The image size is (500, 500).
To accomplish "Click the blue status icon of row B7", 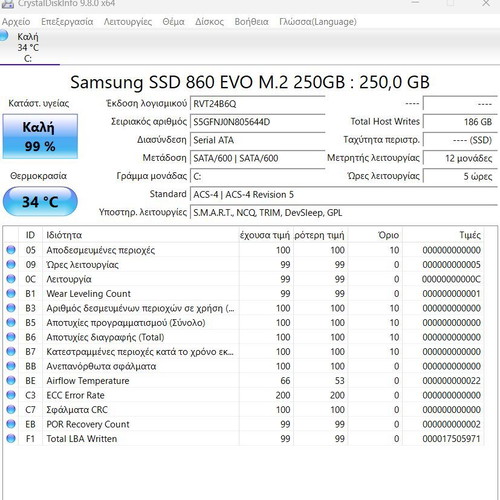I will click(x=11, y=351).
